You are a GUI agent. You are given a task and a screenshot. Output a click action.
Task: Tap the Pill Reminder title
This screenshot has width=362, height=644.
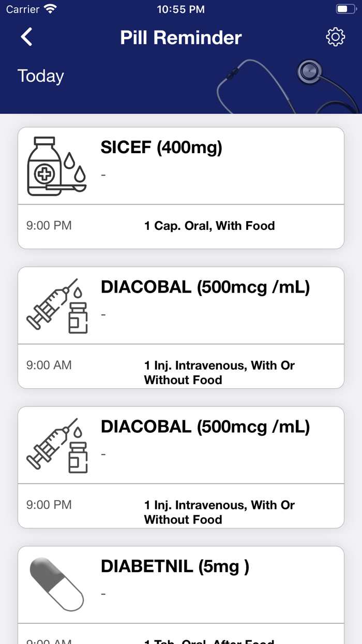click(x=180, y=37)
